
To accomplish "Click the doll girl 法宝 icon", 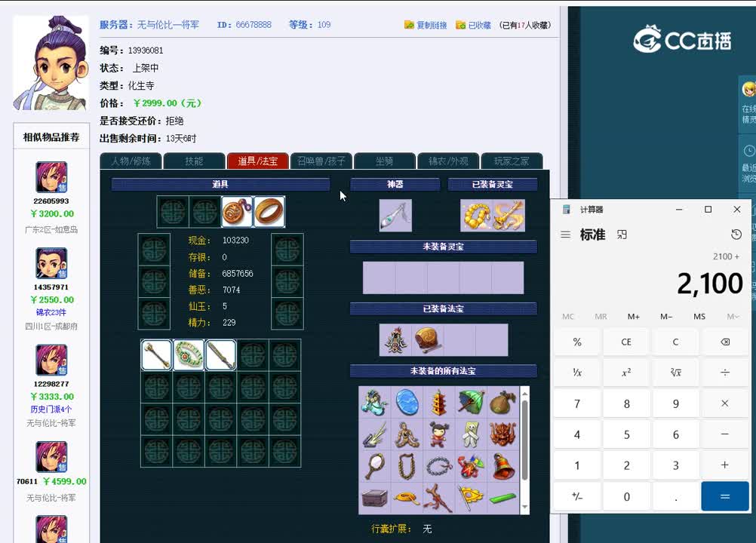I will point(439,434).
